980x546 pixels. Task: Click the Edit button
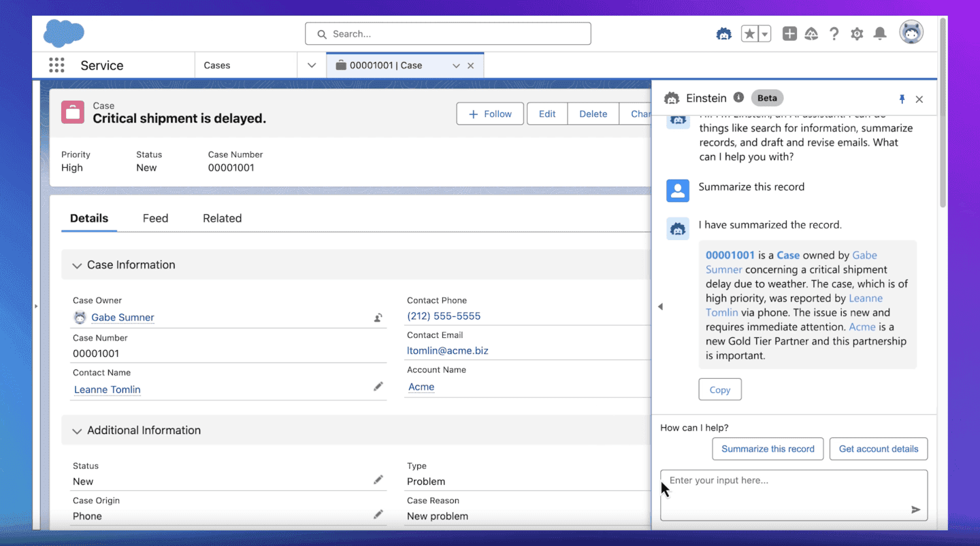click(x=547, y=114)
